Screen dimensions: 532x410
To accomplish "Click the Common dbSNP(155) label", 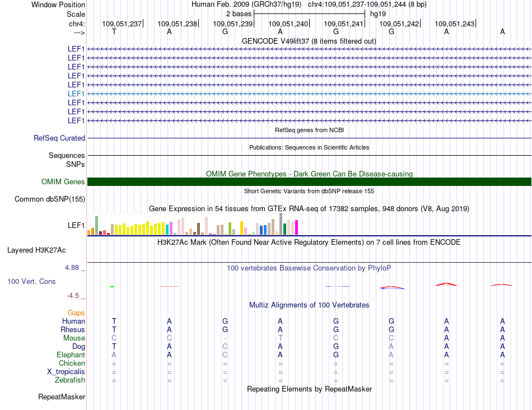I will (x=49, y=199).
